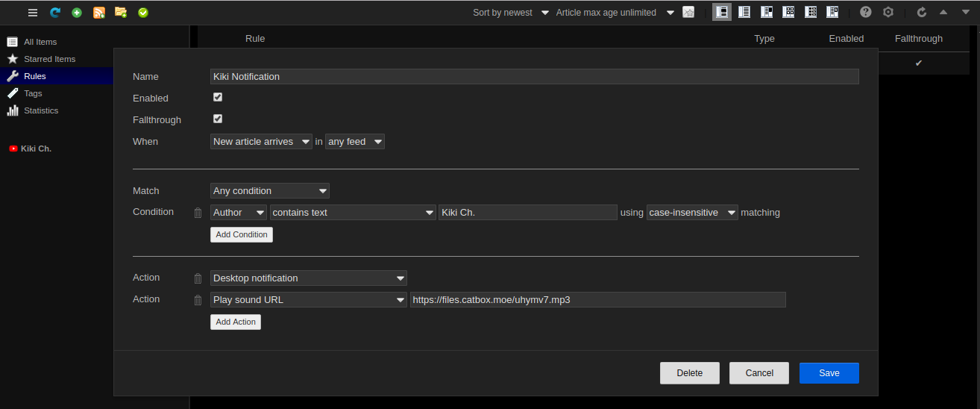This screenshot has width=980, height=409.
Task: Open settings using the gear icon
Action: pyautogui.click(x=888, y=13)
